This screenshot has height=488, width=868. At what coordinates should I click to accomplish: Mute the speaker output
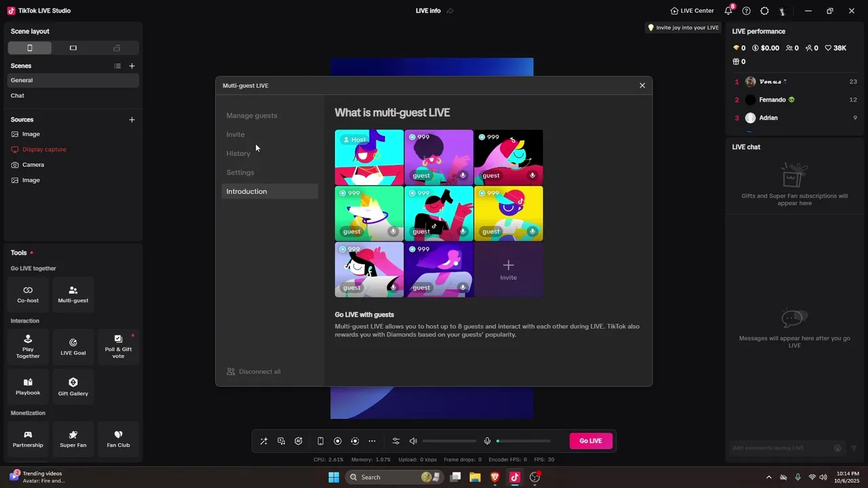[x=413, y=441]
